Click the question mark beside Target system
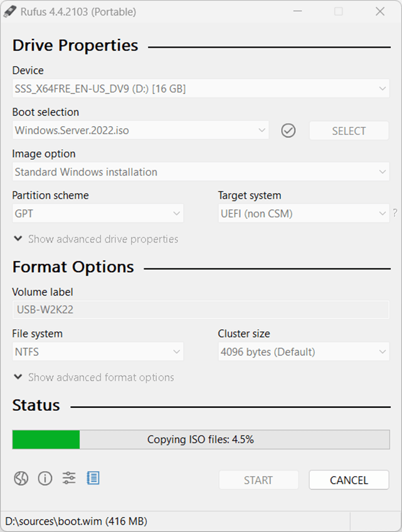Image resolution: width=402 pixels, height=532 pixels. tap(394, 213)
